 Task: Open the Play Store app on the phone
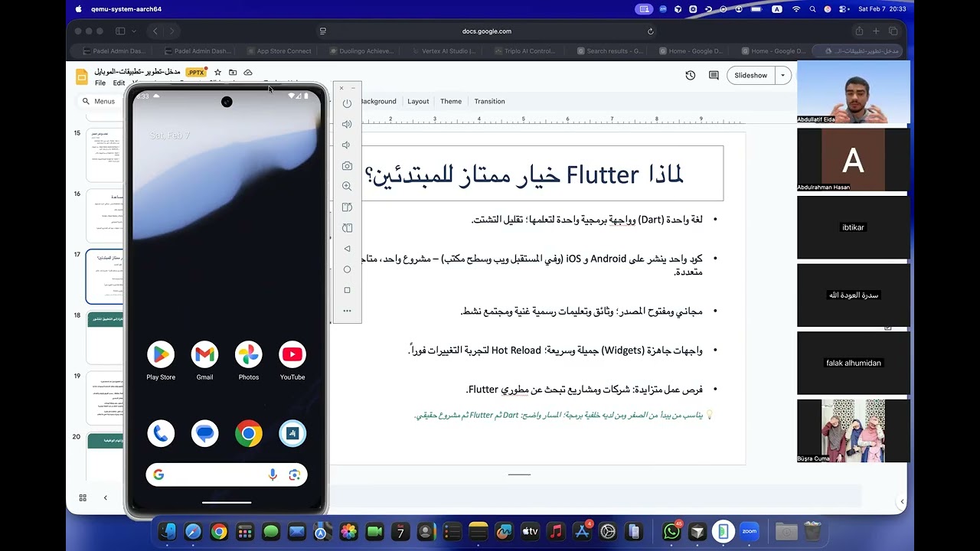[x=161, y=354]
